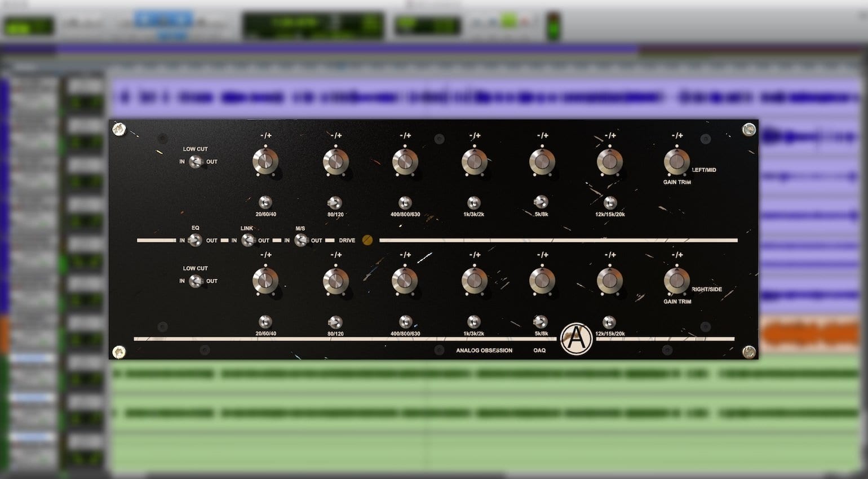This screenshot has width=868, height=479.
Task: Switch the Right/Side 20/60/40 frequency selector
Action: click(x=265, y=322)
